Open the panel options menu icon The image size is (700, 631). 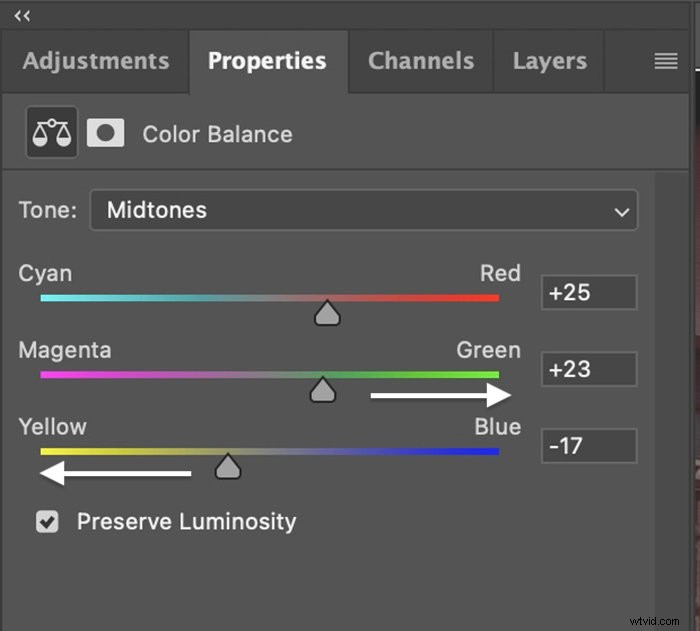coord(666,61)
